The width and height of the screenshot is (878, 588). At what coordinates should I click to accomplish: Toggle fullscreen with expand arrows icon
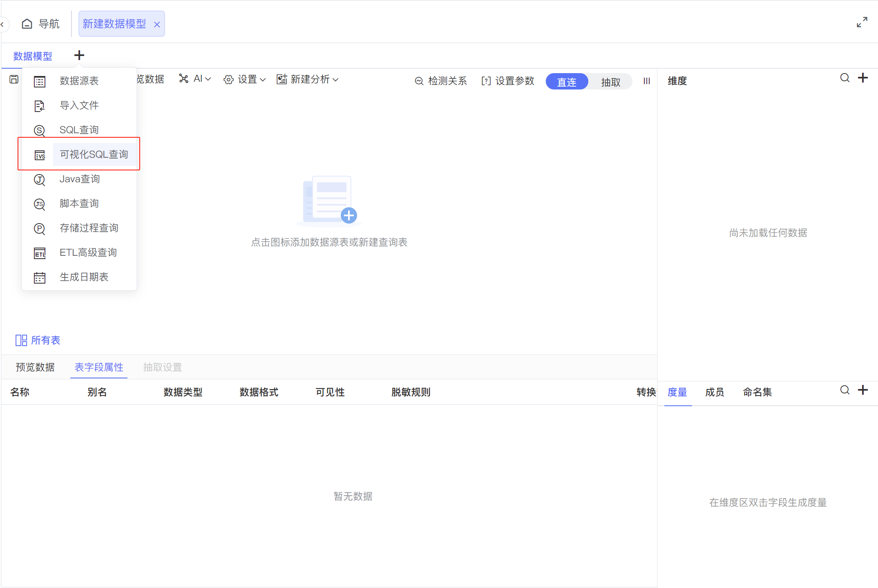[862, 22]
